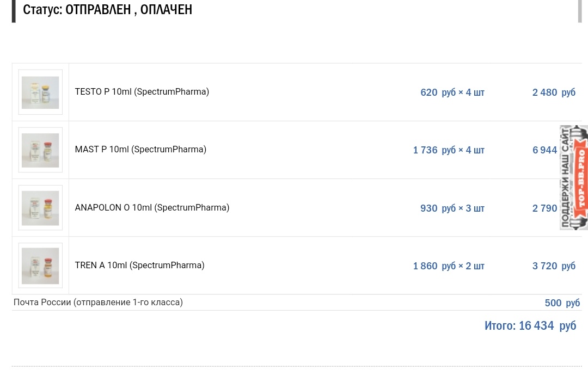This screenshot has height=370, width=588.
Task: Click the Почта России delivery method text
Action: (x=98, y=303)
